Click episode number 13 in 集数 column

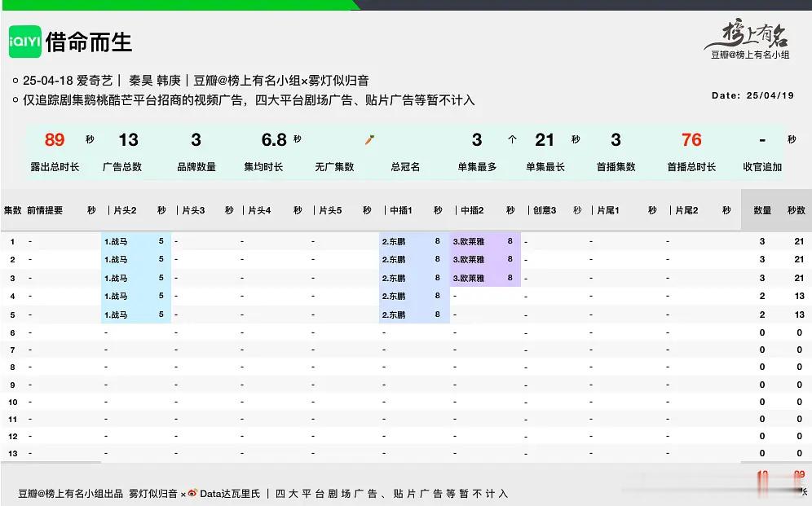13,453
